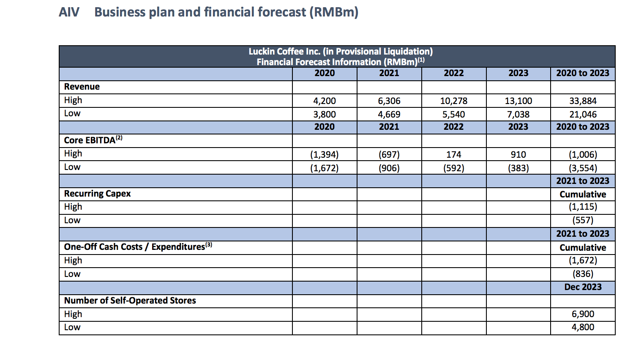The height and width of the screenshot is (345, 644).
Task: Click the "Low" label under Core EBITDA
Action: (72, 167)
